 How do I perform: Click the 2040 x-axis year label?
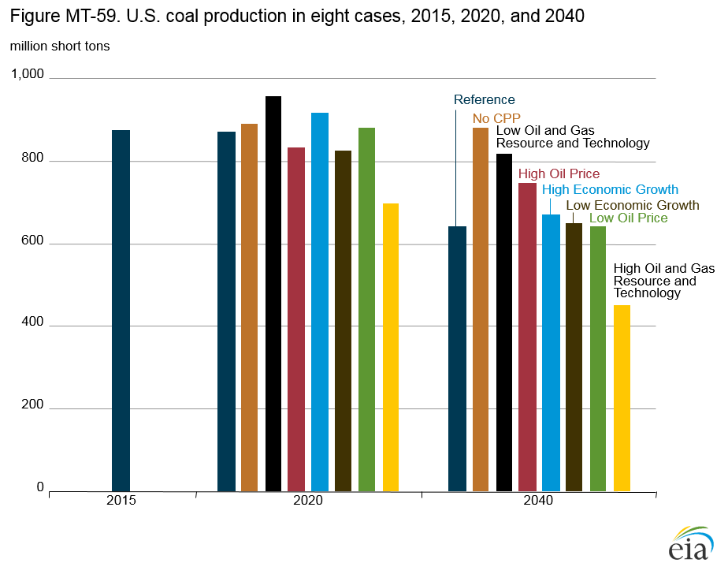[539, 501]
